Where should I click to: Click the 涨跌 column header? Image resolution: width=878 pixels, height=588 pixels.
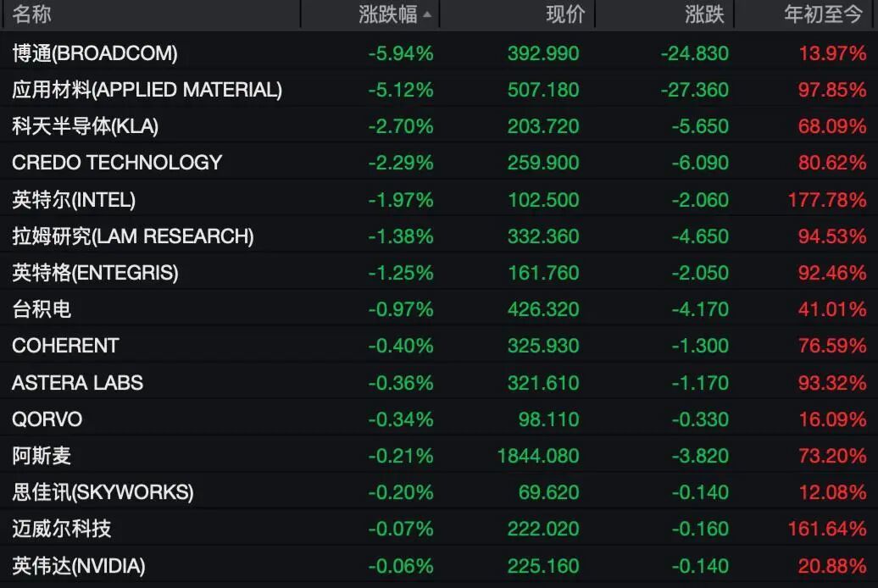click(704, 14)
